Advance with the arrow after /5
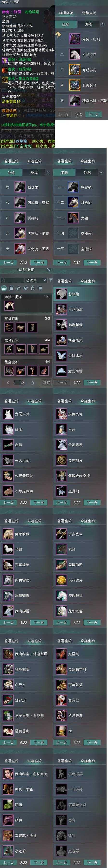 (33, 383)
